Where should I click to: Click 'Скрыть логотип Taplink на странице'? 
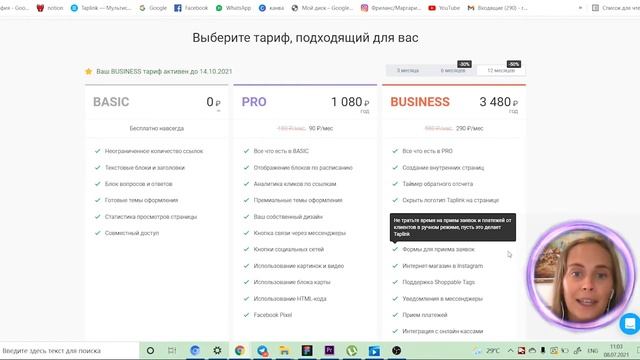451,200
